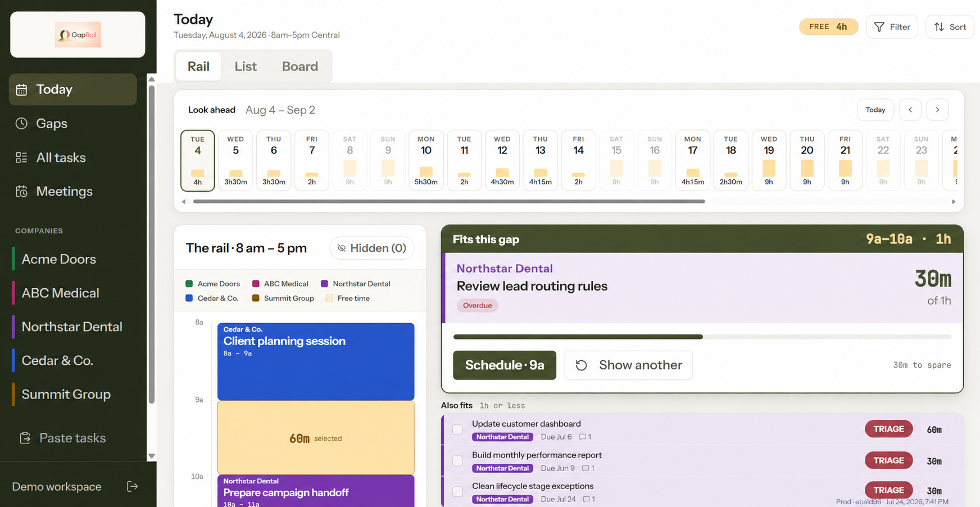Click TRIAGE on Clean lifecycle stage exceptions
Image resolution: width=980 pixels, height=507 pixels.
(x=888, y=490)
